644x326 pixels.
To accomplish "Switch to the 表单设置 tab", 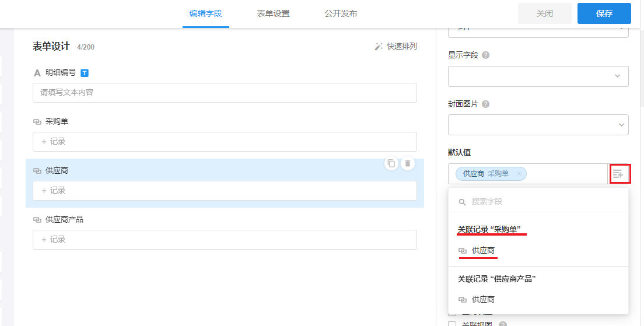I will 273,13.
